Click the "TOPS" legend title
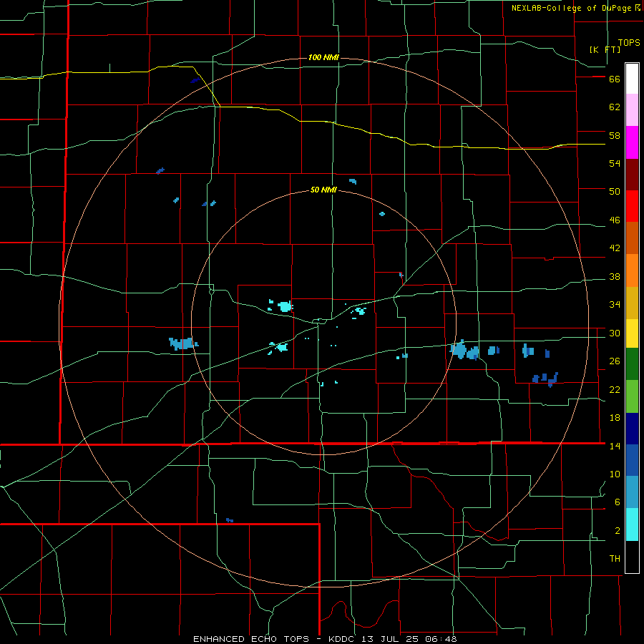Screen dimensions: 644x644 pyautogui.click(x=629, y=43)
